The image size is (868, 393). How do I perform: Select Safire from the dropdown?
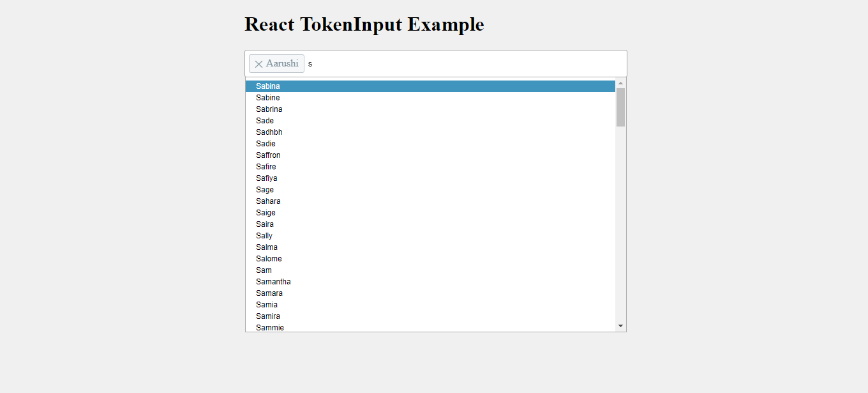click(x=430, y=167)
